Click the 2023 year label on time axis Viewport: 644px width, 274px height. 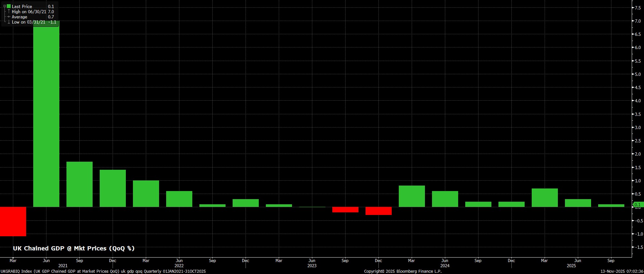[x=312, y=266]
